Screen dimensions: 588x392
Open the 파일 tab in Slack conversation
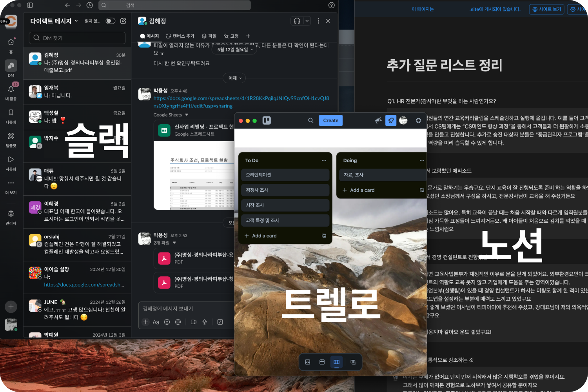209,36
